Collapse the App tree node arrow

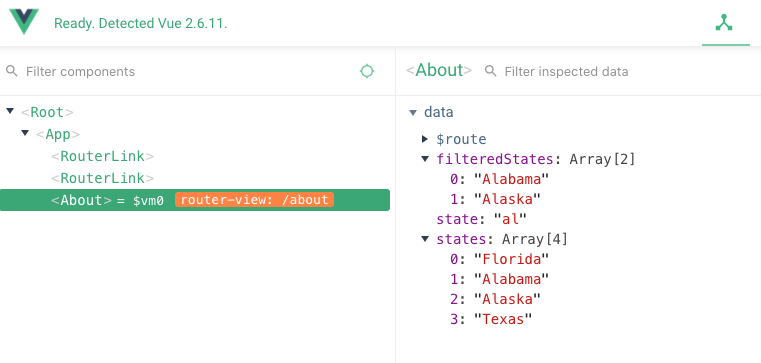pyautogui.click(x=25, y=132)
